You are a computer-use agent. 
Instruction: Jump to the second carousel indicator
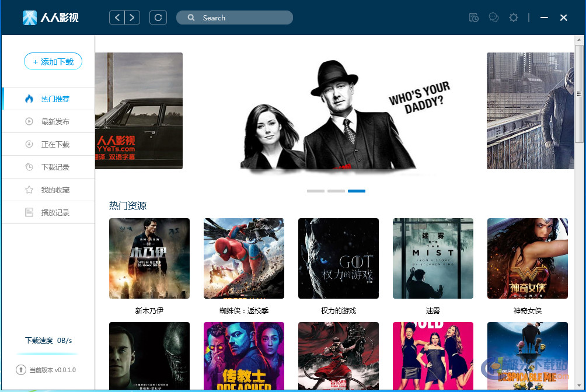pos(336,191)
